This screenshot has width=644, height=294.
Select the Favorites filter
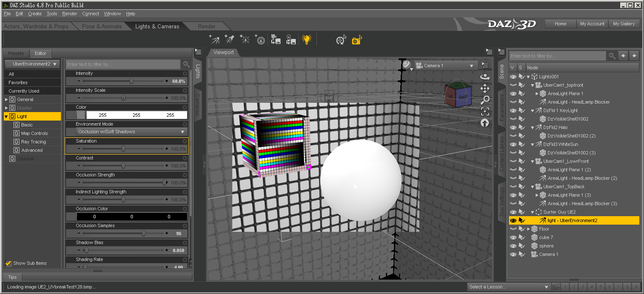click(32, 82)
